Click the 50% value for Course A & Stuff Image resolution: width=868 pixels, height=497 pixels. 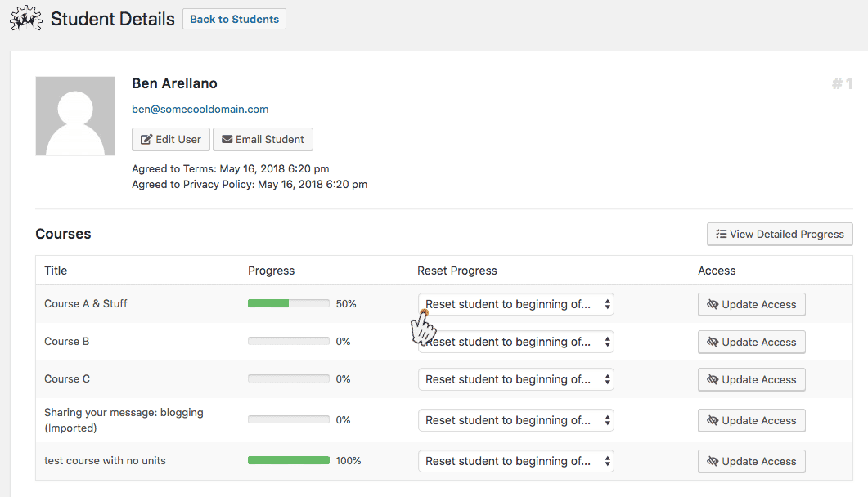coord(346,303)
